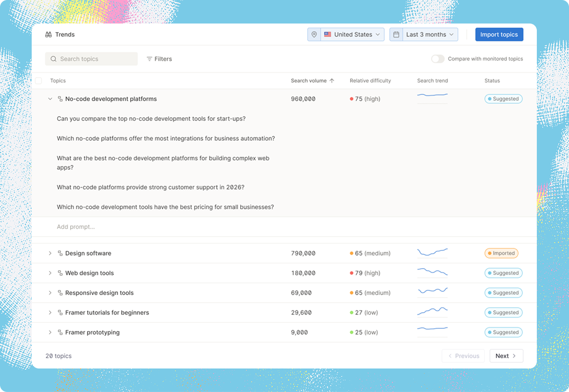Image resolution: width=569 pixels, height=392 pixels.
Task: Click Suggested badge for Framer tutorials for beginners
Action: pyautogui.click(x=503, y=312)
